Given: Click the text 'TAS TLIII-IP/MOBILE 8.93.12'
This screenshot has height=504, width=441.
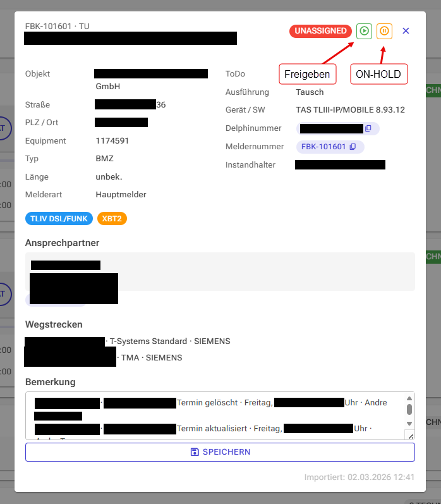Looking at the screenshot, I should tap(350, 110).
